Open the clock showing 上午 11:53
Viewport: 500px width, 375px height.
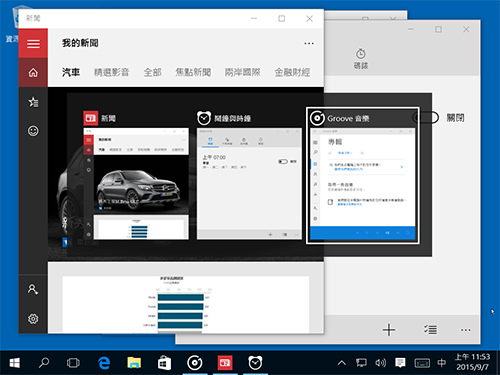click(472, 362)
